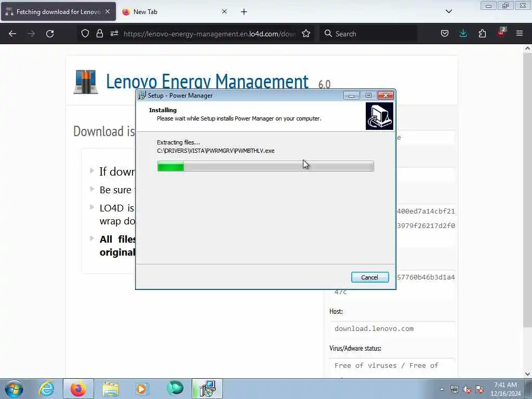Click the setup installer taskbar button
This screenshot has height=399, width=532.
click(207, 389)
